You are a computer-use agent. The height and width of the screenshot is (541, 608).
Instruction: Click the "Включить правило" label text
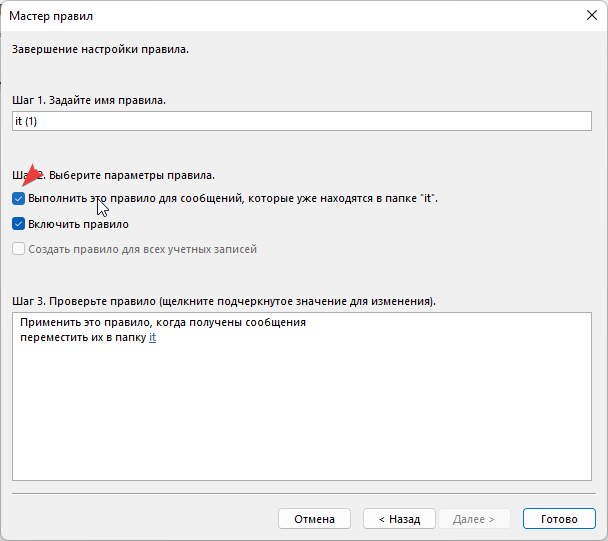coord(78,224)
